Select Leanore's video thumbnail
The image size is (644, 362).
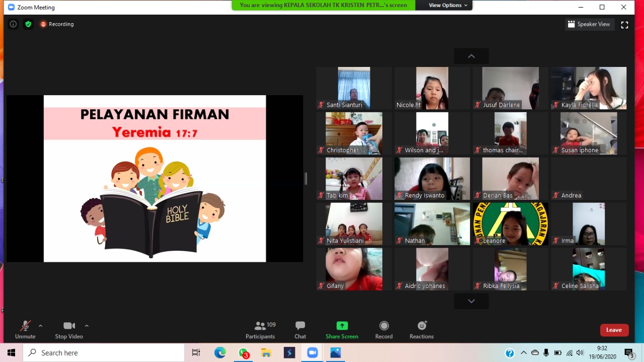click(x=510, y=224)
